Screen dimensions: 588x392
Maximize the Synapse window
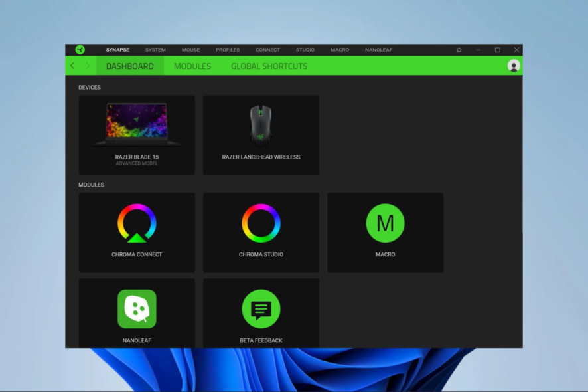497,50
